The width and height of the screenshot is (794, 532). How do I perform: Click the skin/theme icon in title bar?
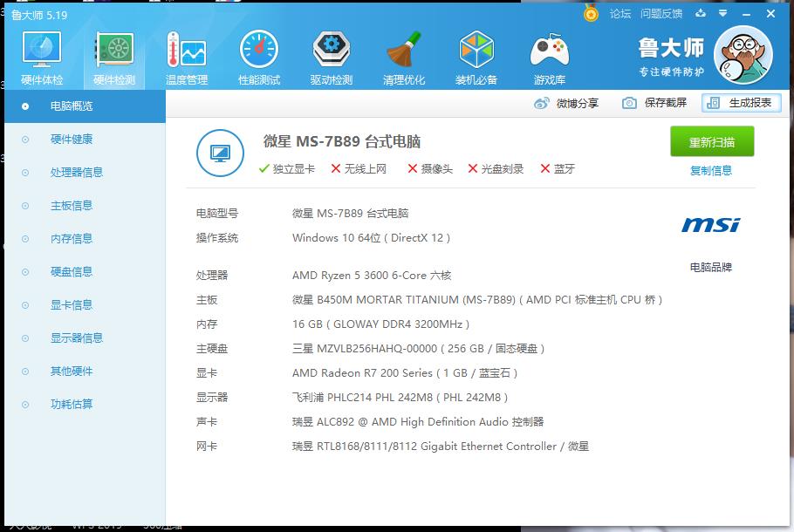[x=701, y=13]
